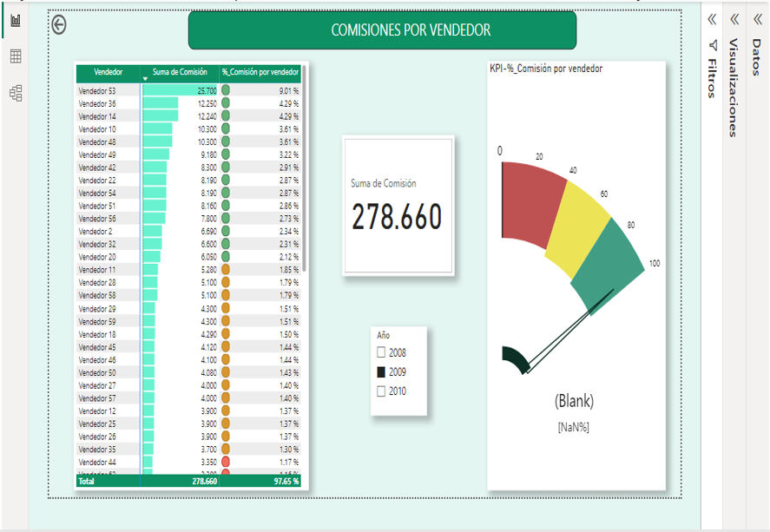
Task: Click the gauge needle pointer
Action: [569, 332]
